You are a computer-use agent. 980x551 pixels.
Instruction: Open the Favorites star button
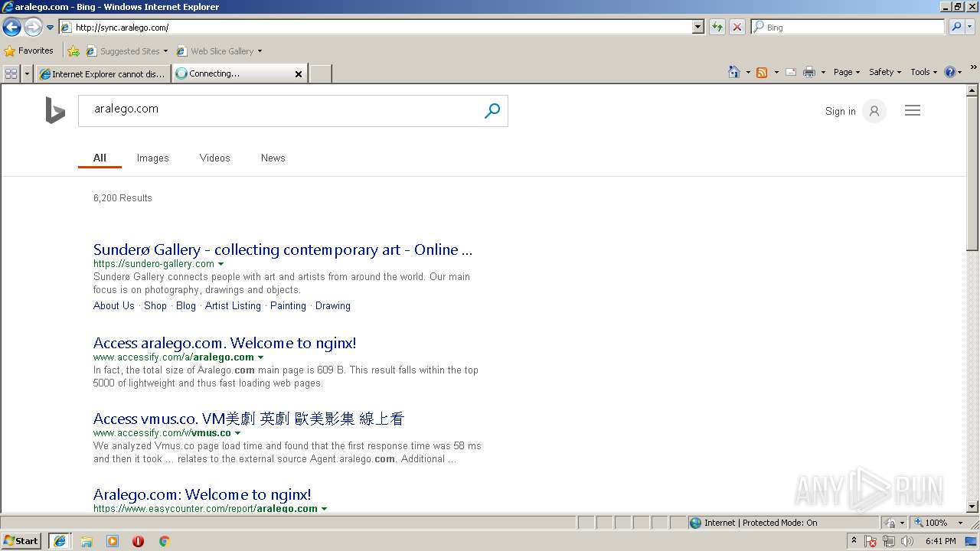point(28,51)
